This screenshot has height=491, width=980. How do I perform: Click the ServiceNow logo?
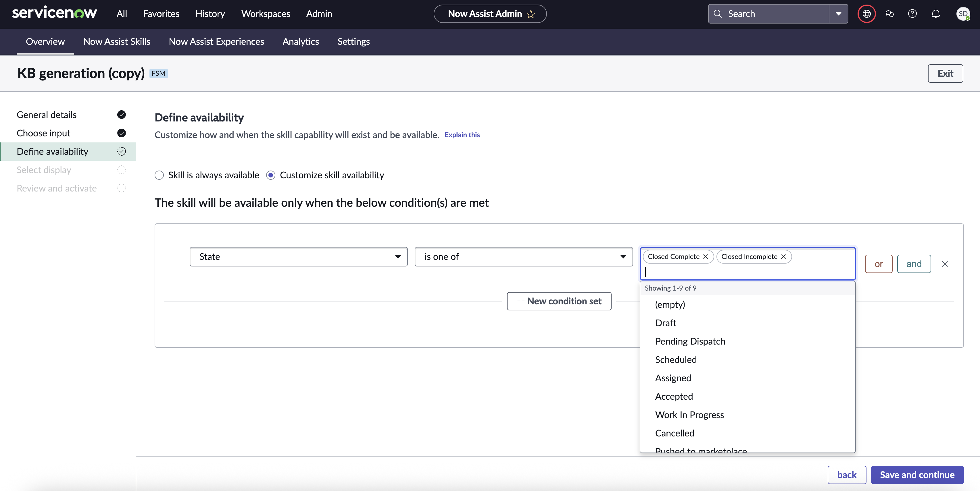click(54, 13)
